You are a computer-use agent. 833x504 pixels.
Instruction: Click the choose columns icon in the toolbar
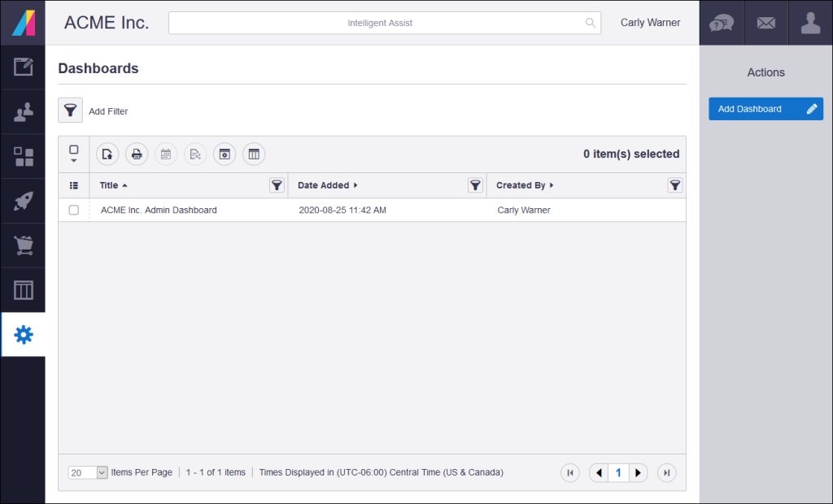[254, 154]
